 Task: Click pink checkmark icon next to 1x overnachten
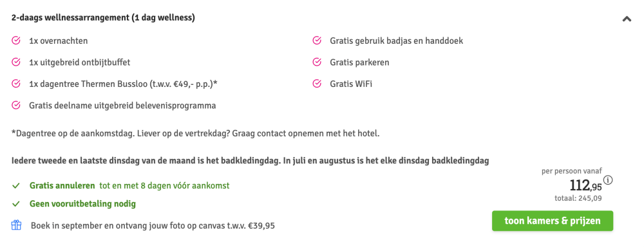coord(16,41)
